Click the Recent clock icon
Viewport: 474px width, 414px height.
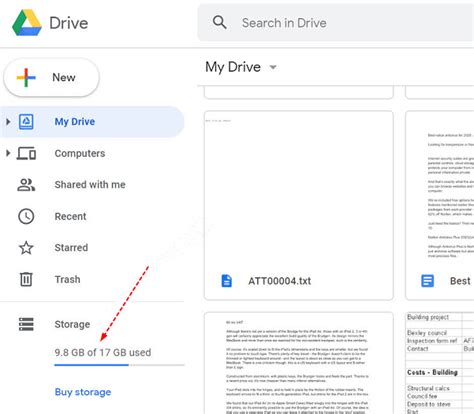[26, 216]
